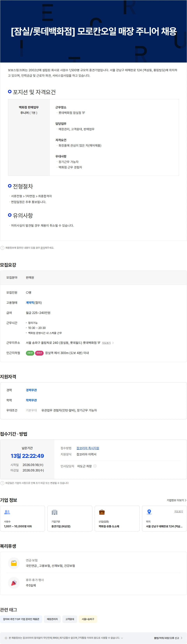The image size is (187, 644).
Task: Click the 주5일제 benefit text
Action: 31,585
